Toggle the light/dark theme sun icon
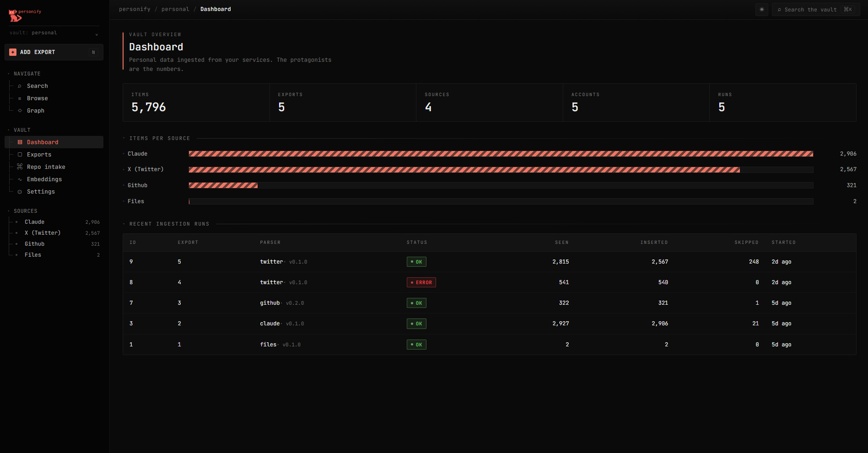 point(762,10)
